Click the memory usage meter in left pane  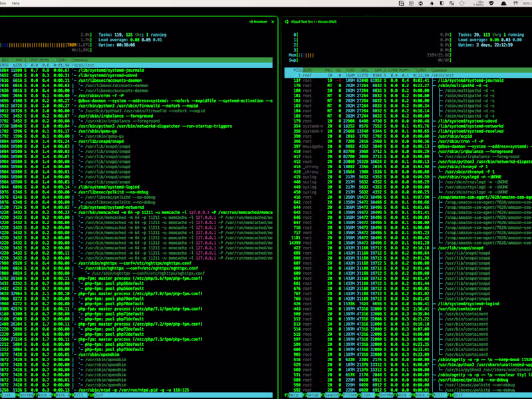(40, 45)
